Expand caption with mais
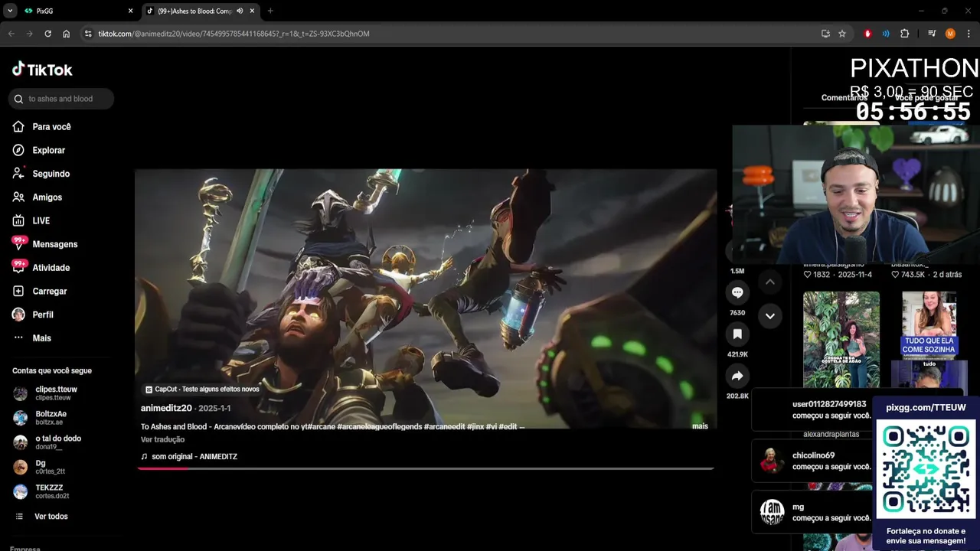This screenshot has width=980, height=551. click(x=700, y=426)
